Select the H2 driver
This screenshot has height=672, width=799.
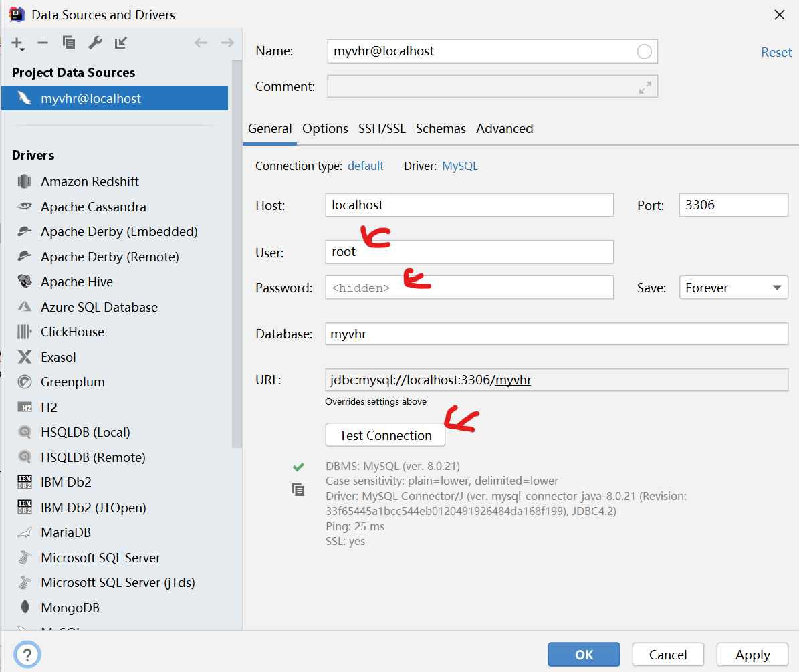click(x=49, y=407)
